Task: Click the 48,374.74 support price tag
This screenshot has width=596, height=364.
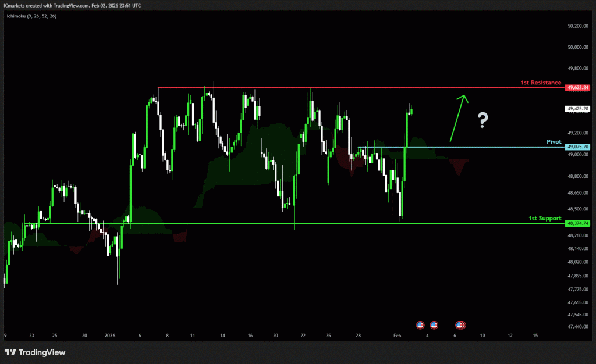Action: pos(577,223)
